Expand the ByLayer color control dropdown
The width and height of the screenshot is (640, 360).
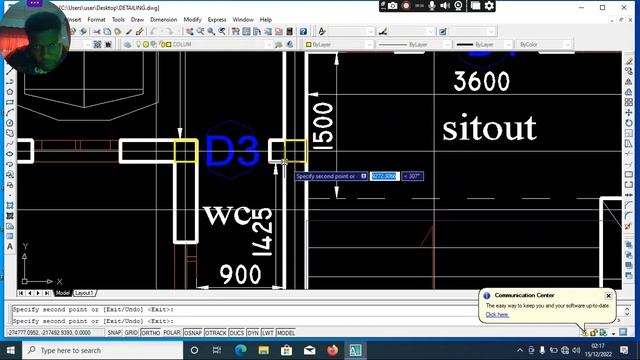point(369,44)
